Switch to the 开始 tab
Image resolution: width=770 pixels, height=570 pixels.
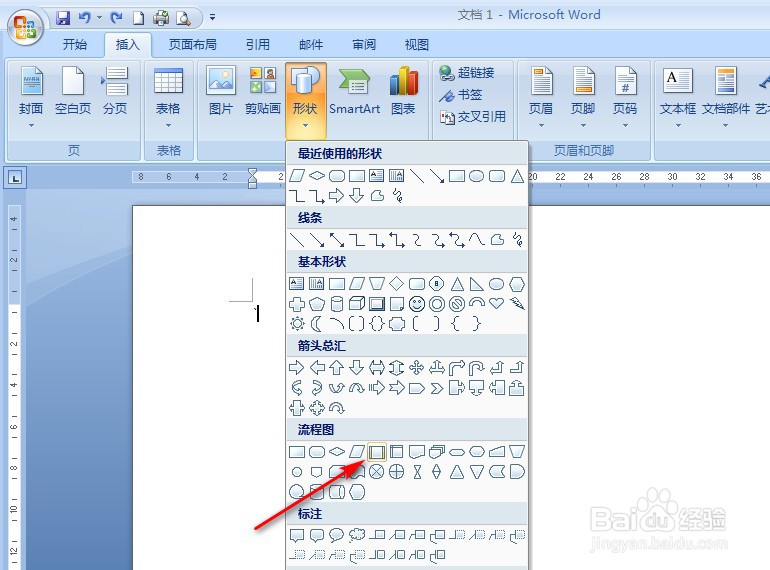(75, 45)
